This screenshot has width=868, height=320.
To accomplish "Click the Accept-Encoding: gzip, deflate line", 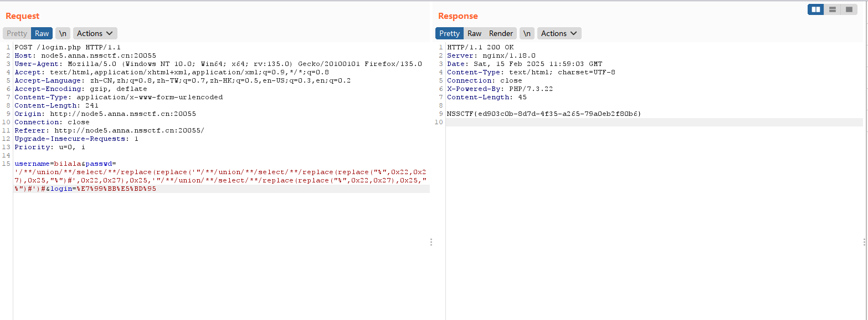I will tap(81, 89).
